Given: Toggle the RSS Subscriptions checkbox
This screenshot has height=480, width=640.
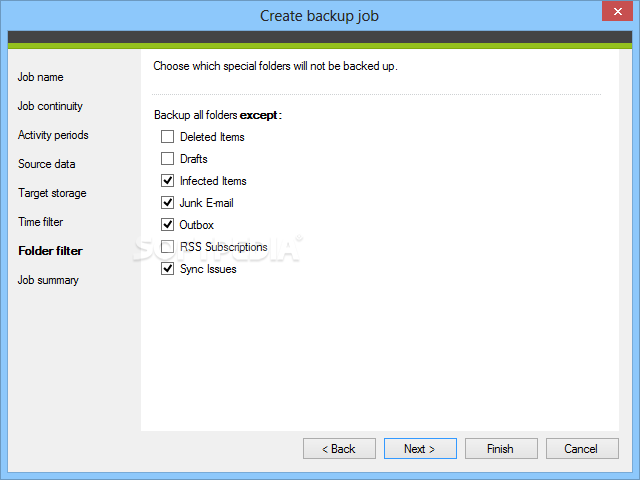Looking at the screenshot, I should pos(168,247).
